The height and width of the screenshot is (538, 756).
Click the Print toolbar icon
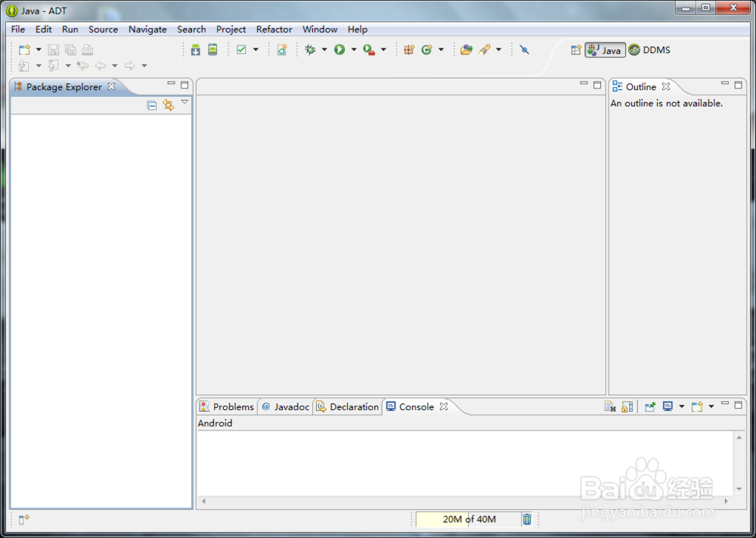(x=87, y=50)
